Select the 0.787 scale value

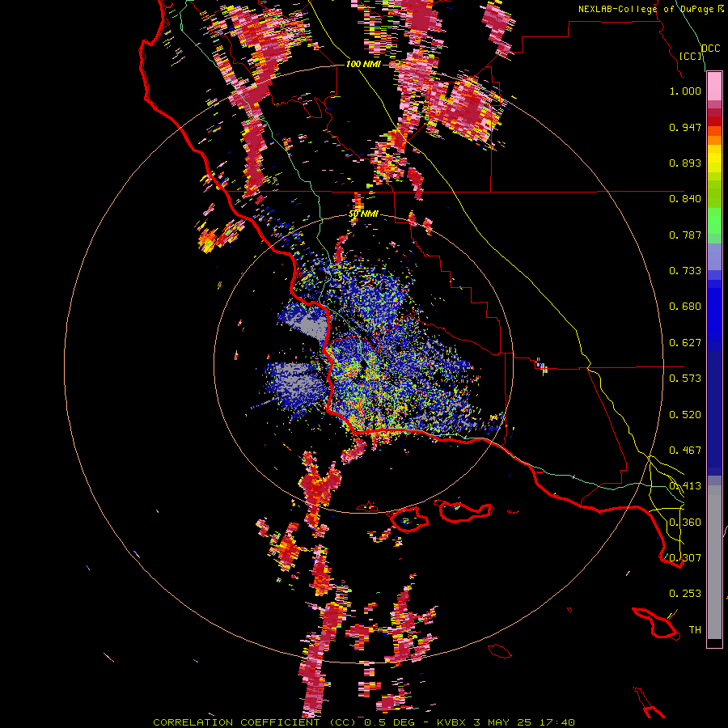tap(685, 235)
